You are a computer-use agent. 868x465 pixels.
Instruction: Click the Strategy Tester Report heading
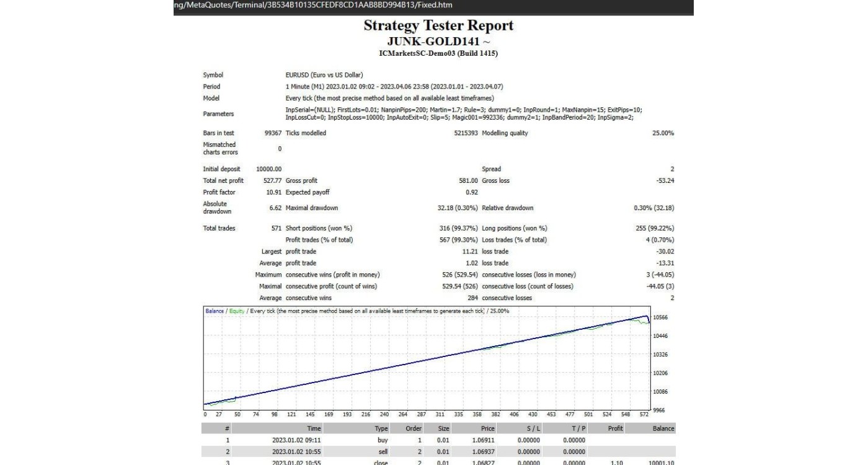[x=438, y=26]
